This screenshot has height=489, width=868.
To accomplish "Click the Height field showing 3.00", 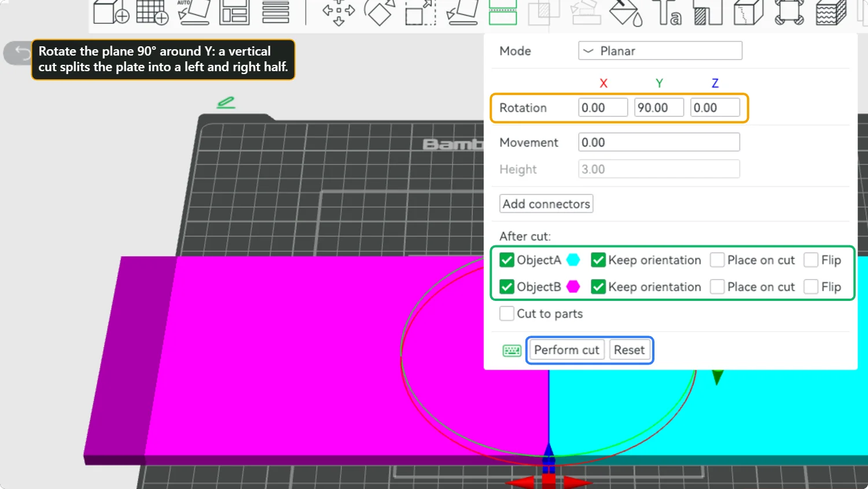I will [659, 169].
